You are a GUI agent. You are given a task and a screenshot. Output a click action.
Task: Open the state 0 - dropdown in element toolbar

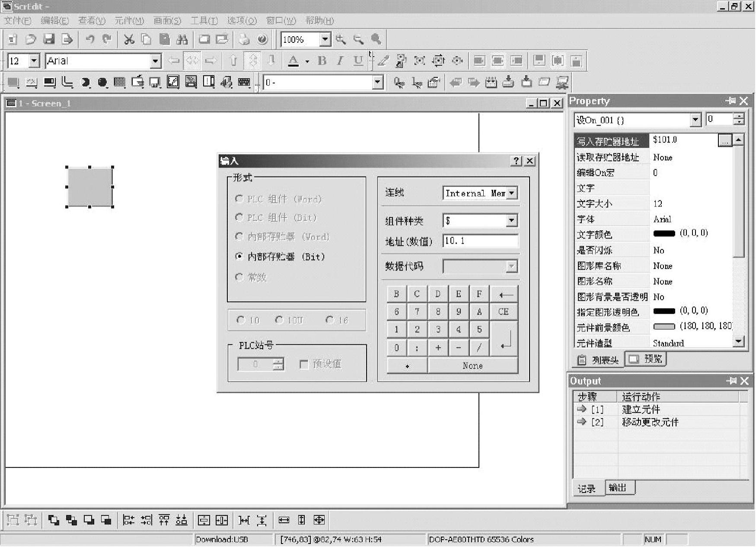click(x=378, y=82)
